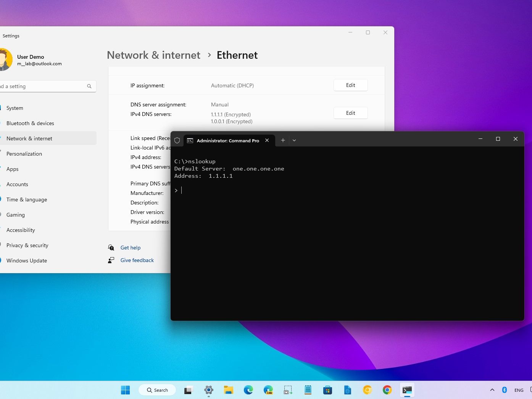The image size is (532, 399).
Task: Click the m_lab@outlook.com email text
Action: 39,64
